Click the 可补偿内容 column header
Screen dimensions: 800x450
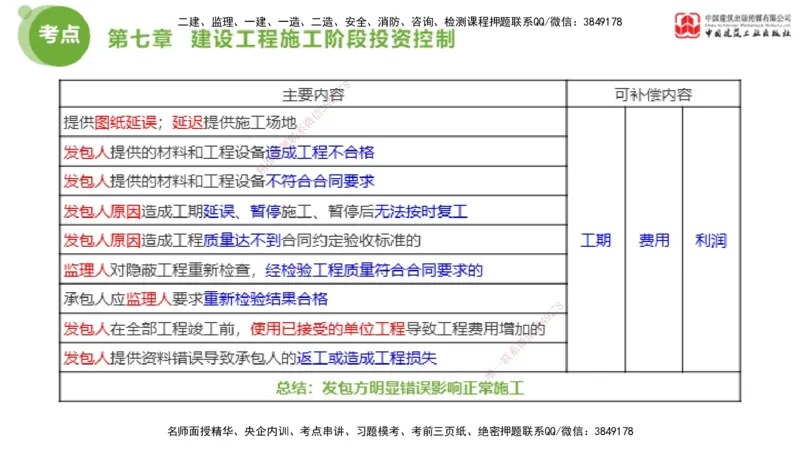tap(653, 94)
